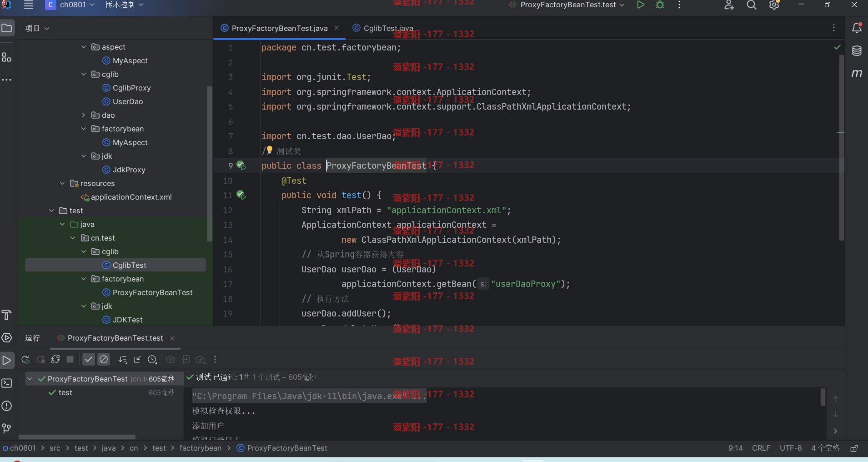
Task: Select JDKTest class in project tree
Action: [122, 320]
